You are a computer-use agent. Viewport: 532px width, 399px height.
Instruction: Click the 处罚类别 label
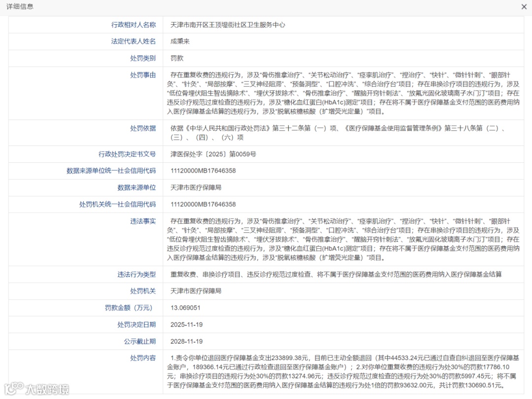coord(143,58)
